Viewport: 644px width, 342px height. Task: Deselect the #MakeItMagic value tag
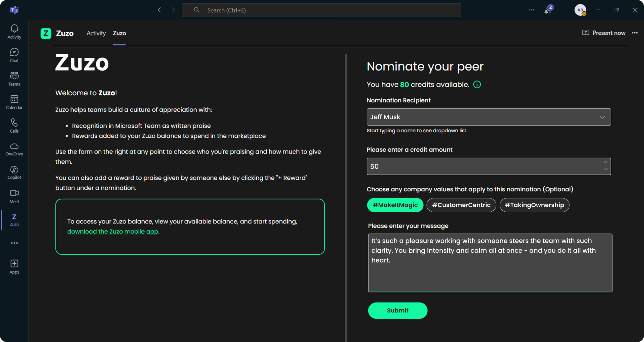[395, 205]
